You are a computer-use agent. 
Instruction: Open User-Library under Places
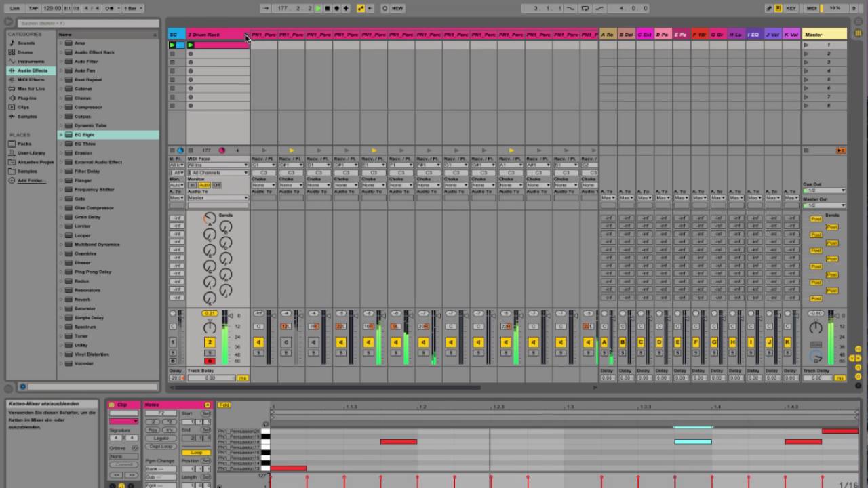coord(31,152)
